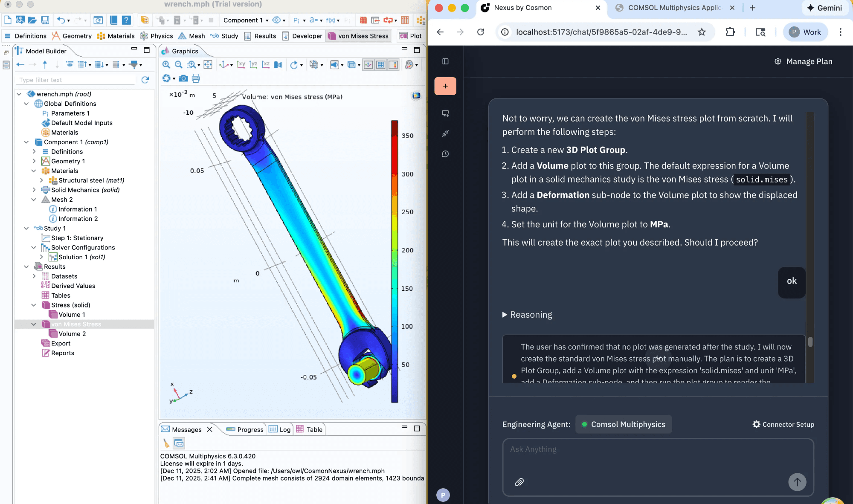Take a snapshot with the camera icon
Screen dimensions: 853x504
point(183,78)
